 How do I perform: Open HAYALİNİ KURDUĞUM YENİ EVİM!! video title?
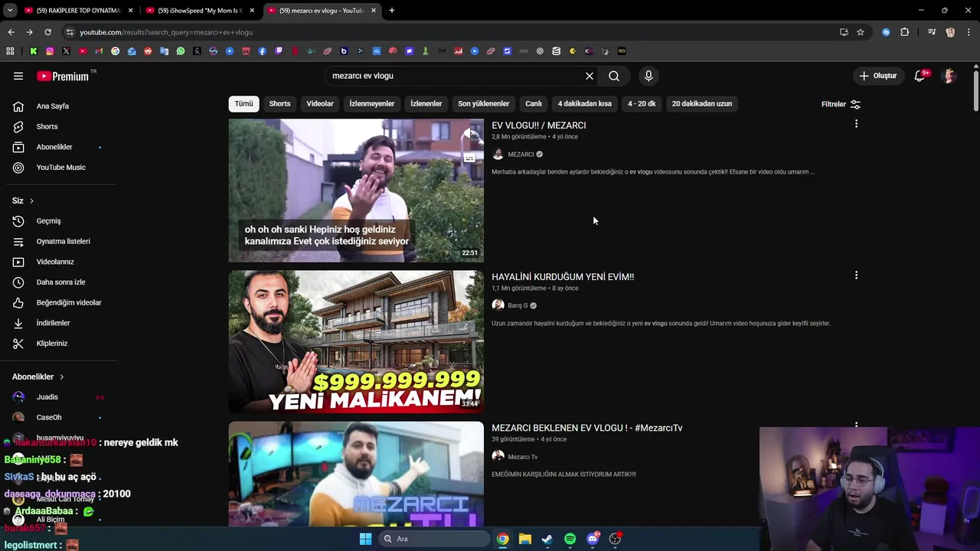tap(563, 277)
